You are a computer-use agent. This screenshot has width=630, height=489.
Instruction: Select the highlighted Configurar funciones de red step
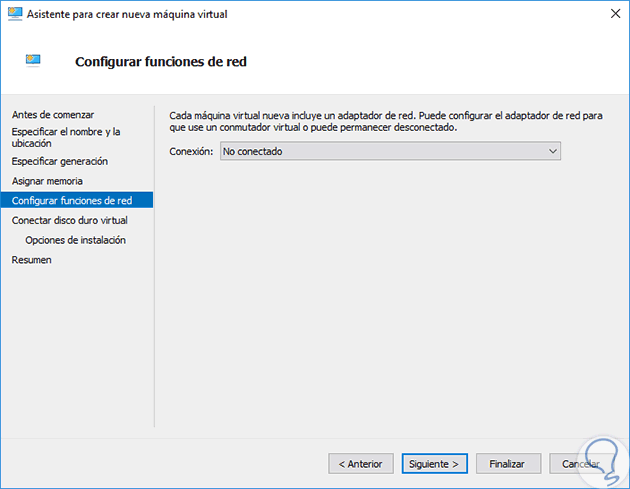pyautogui.click(x=72, y=200)
